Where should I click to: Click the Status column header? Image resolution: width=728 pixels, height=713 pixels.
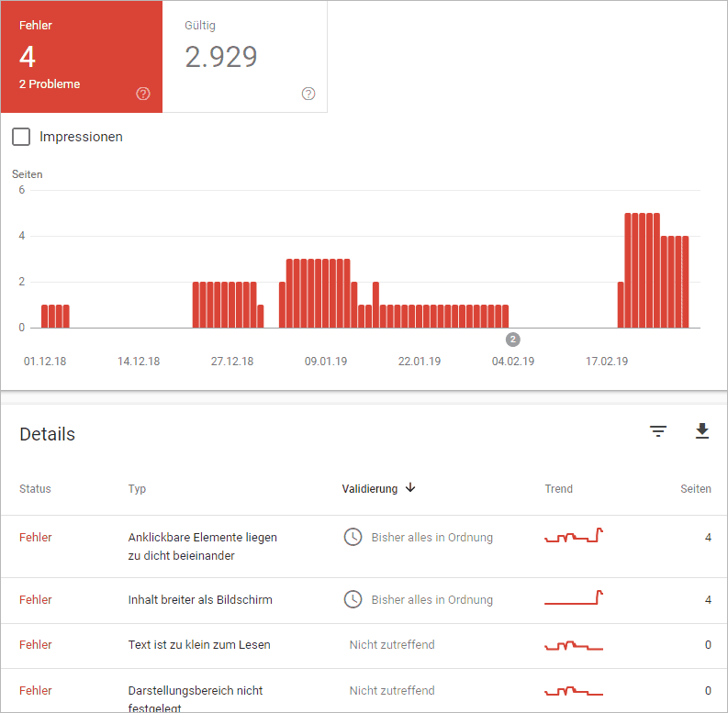click(35, 489)
